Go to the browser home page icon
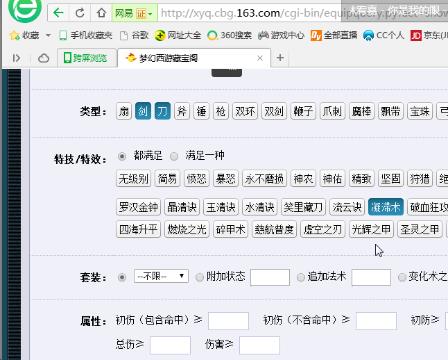The height and width of the screenshot is (360, 448). click(101, 13)
